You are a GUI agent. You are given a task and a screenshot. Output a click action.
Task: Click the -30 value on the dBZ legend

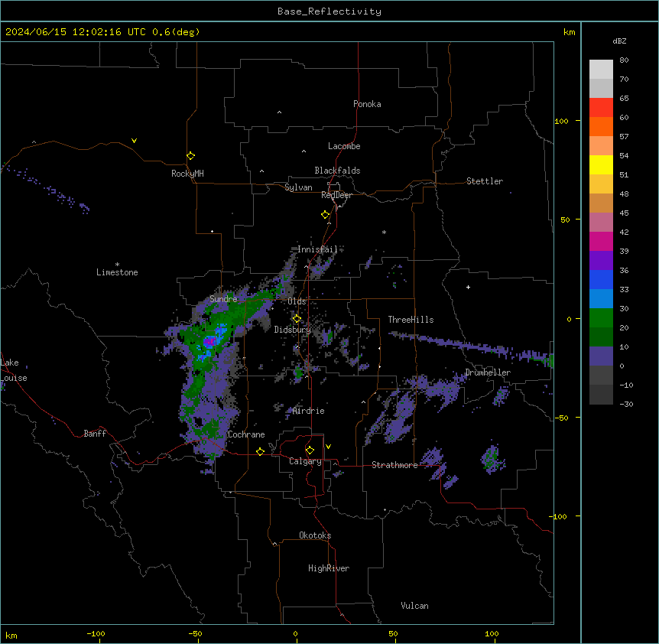626,404
